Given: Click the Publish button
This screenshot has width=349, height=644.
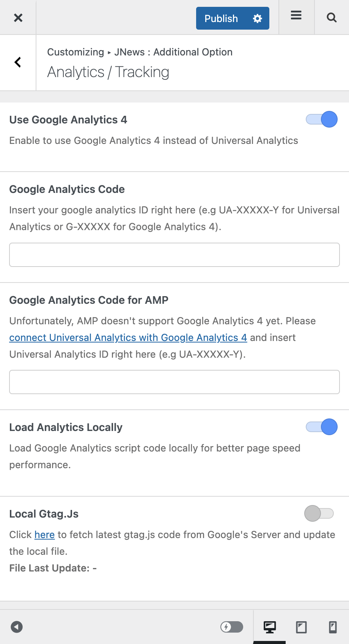Looking at the screenshot, I should pyautogui.click(x=221, y=18).
